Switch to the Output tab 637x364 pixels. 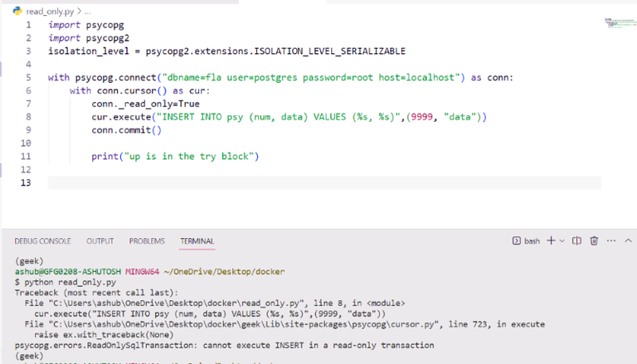tap(100, 241)
